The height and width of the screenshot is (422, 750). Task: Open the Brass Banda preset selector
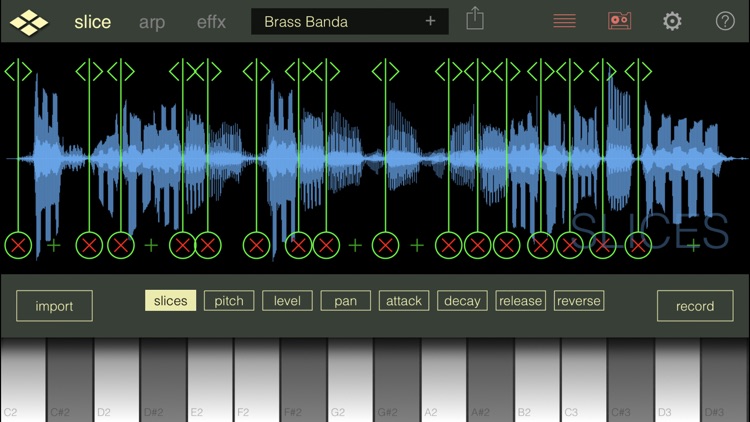tap(350, 22)
